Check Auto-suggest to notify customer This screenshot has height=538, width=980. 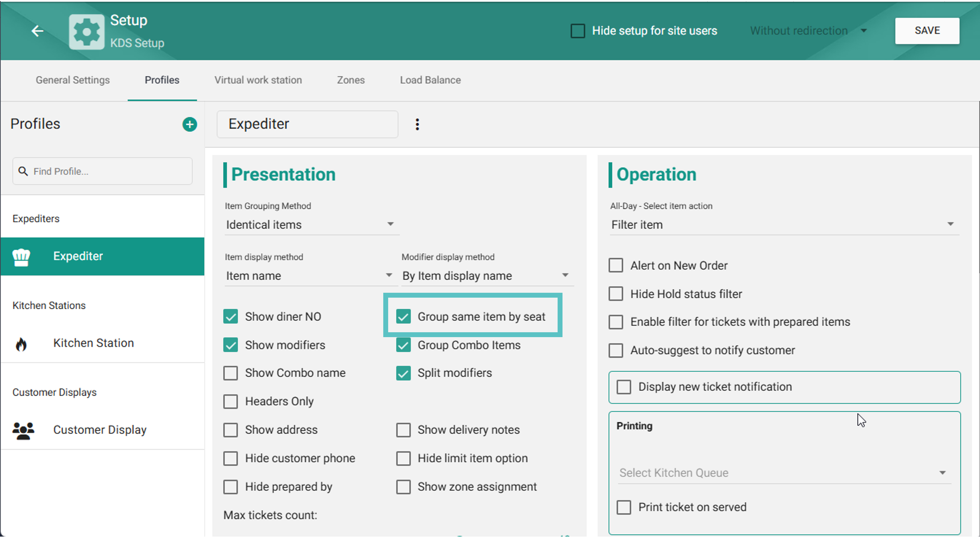pos(616,351)
